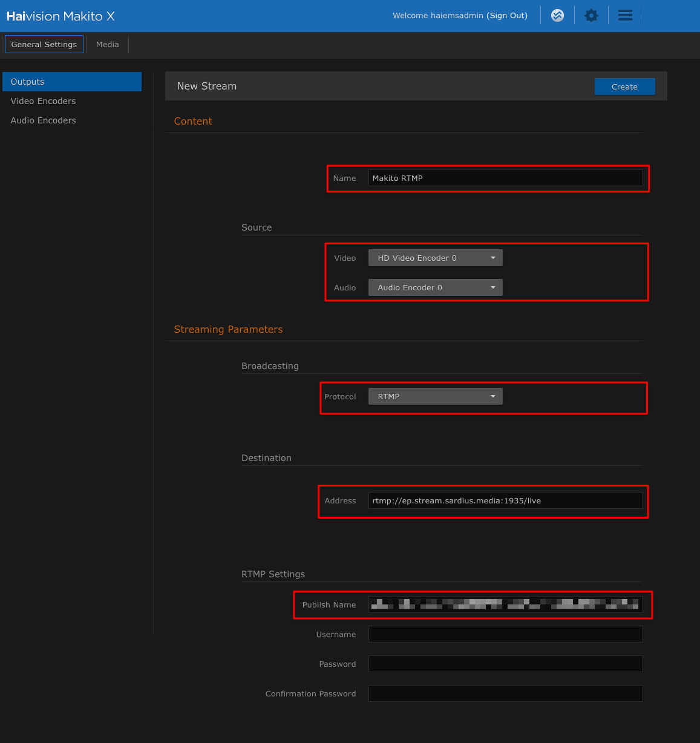Screen dimensions: 700x743
Task: Open Audio Encoders in the sidebar
Action: pyautogui.click(x=72, y=120)
